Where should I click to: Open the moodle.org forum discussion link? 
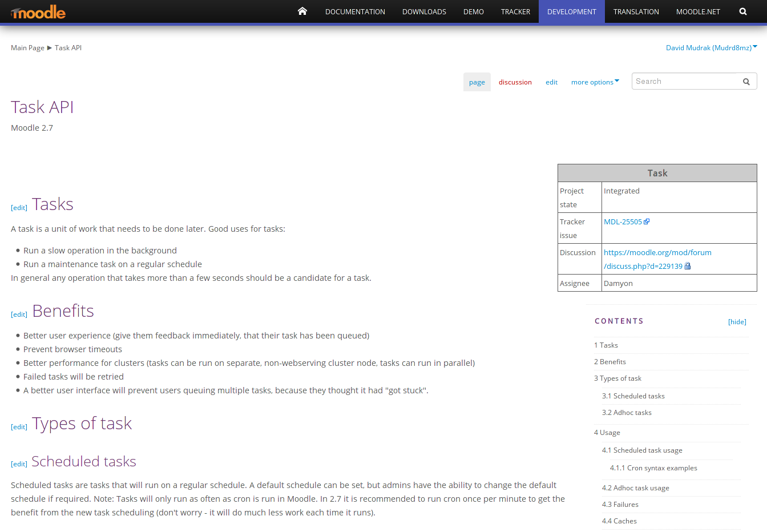(x=657, y=260)
